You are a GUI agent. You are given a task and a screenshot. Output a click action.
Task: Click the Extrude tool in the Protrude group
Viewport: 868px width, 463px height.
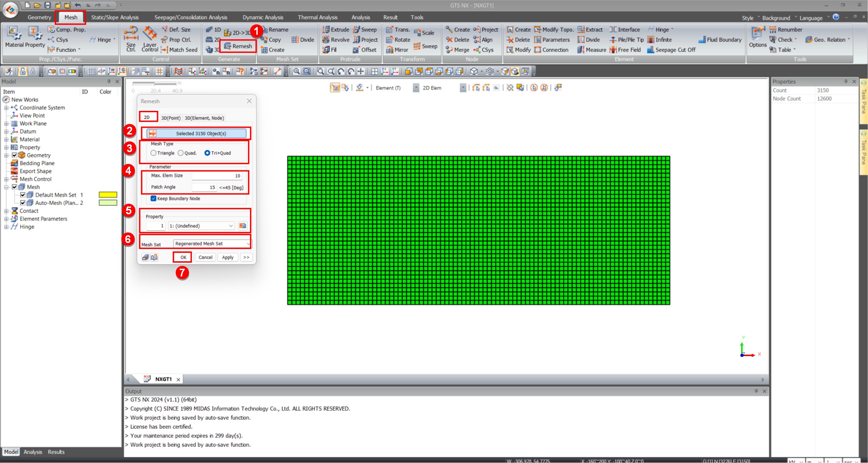tap(336, 30)
